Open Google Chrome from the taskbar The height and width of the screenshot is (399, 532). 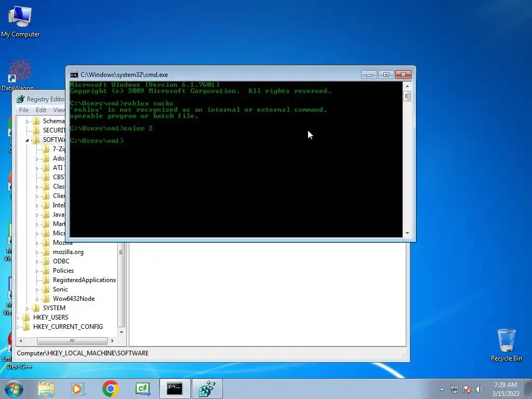110,389
